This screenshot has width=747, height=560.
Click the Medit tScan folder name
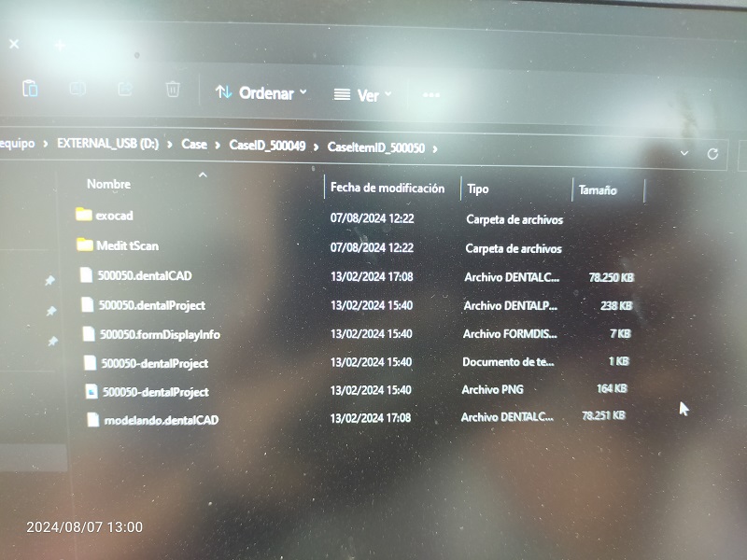(128, 245)
